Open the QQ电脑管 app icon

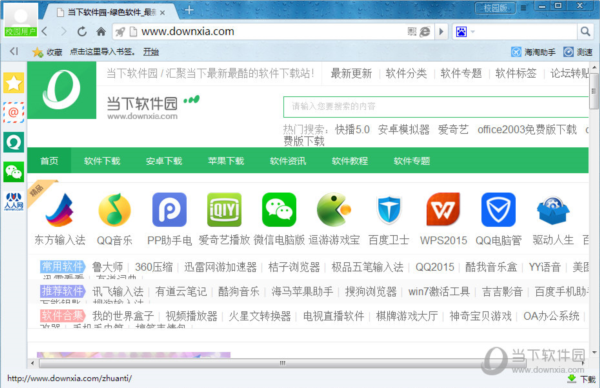pos(498,210)
